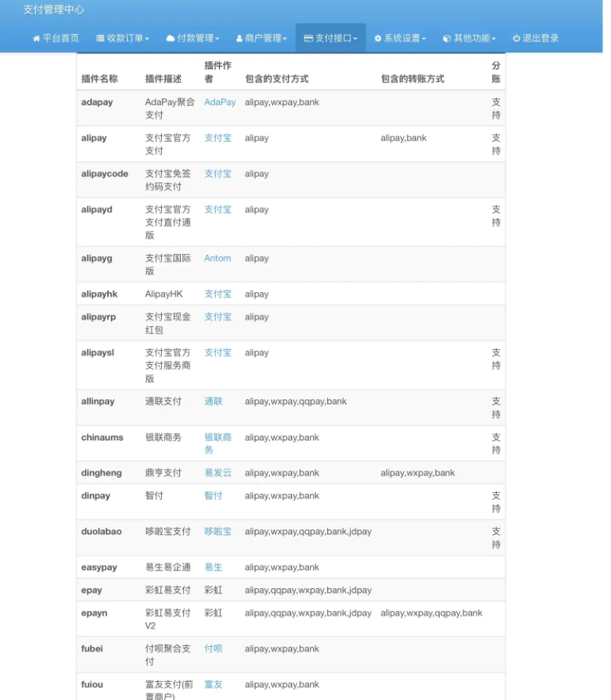Expand the 商户管理 dropdown caret
Viewport: 611px width, 700px height.
pyautogui.click(x=285, y=39)
